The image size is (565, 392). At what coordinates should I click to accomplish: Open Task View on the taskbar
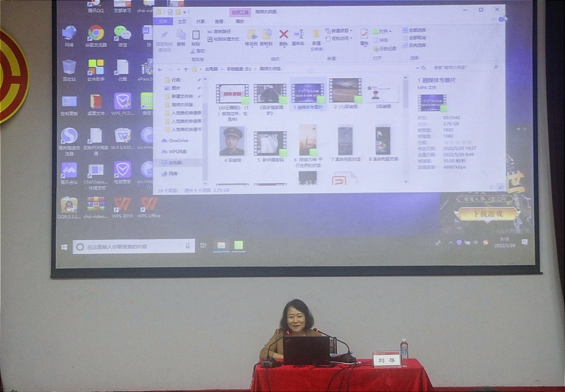point(203,246)
